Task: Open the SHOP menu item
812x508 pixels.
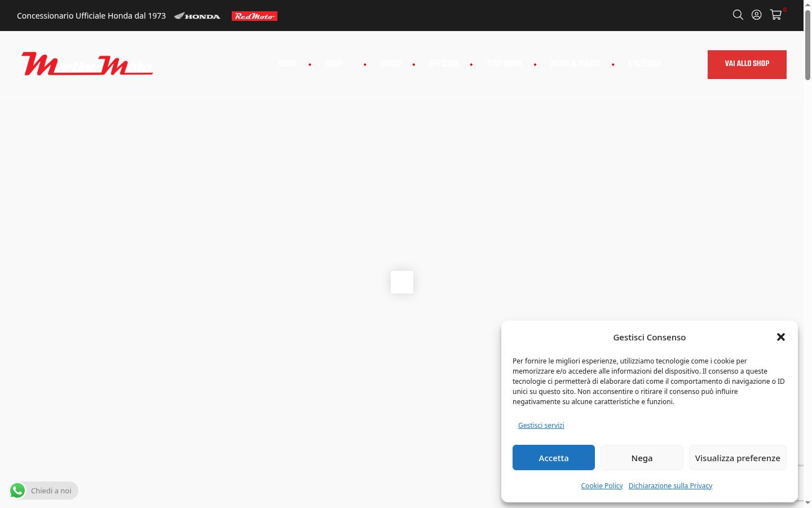Action: [334, 64]
